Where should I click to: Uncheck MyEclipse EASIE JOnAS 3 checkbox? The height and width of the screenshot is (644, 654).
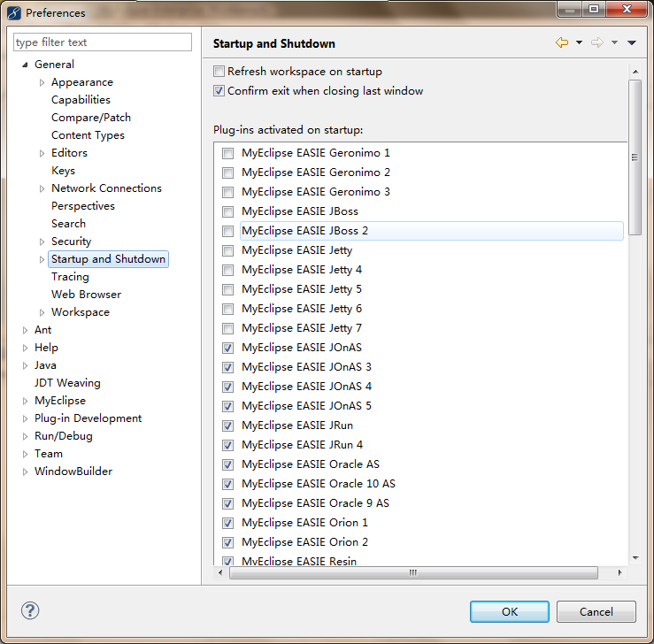pos(227,367)
